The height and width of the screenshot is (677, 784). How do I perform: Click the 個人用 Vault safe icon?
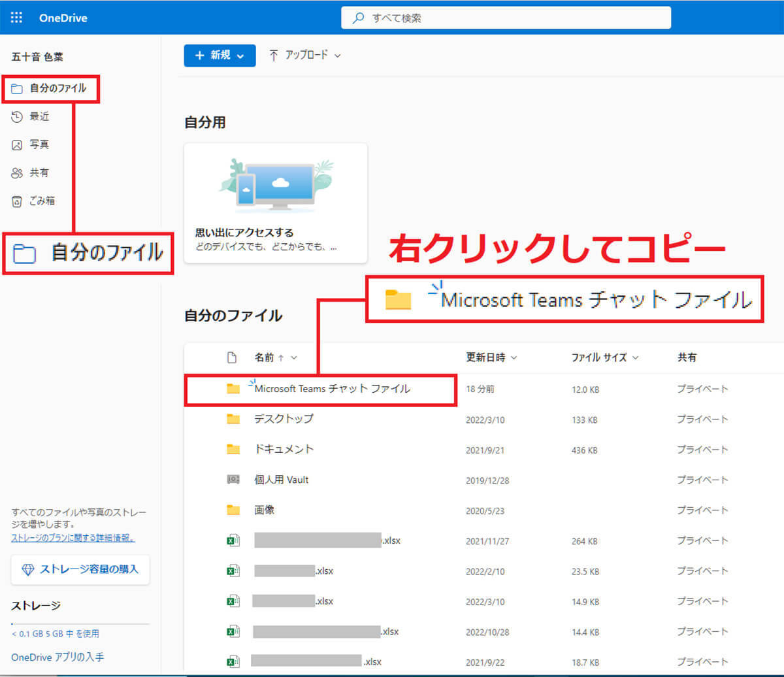233,480
